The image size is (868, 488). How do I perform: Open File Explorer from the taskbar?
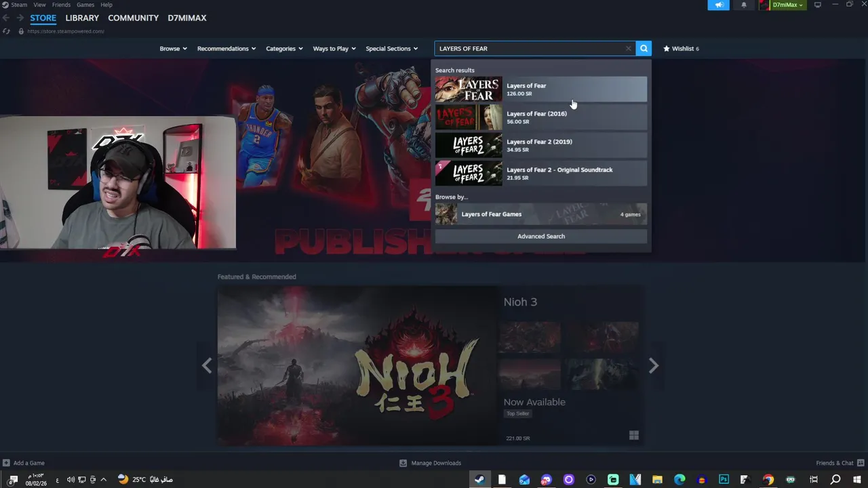pos(657,479)
